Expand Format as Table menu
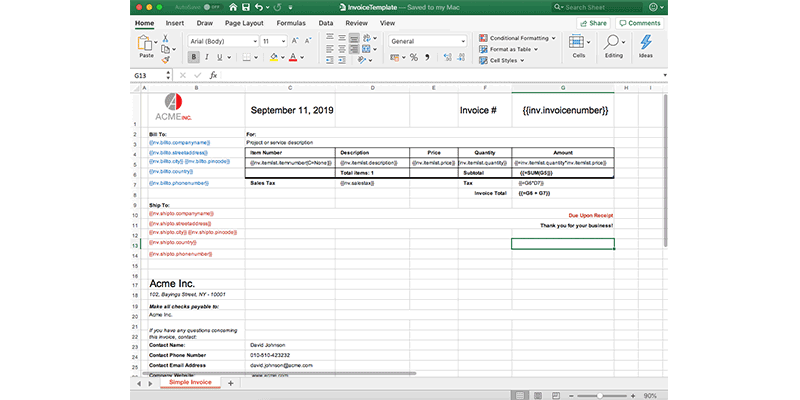The height and width of the screenshot is (400, 800). pyautogui.click(x=509, y=49)
